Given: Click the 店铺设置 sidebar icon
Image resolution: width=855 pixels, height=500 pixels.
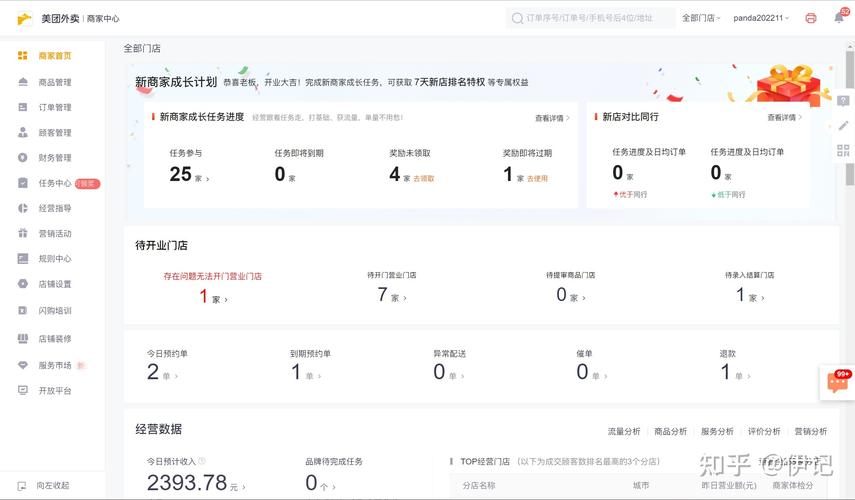Looking at the screenshot, I should click(x=22, y=284).
